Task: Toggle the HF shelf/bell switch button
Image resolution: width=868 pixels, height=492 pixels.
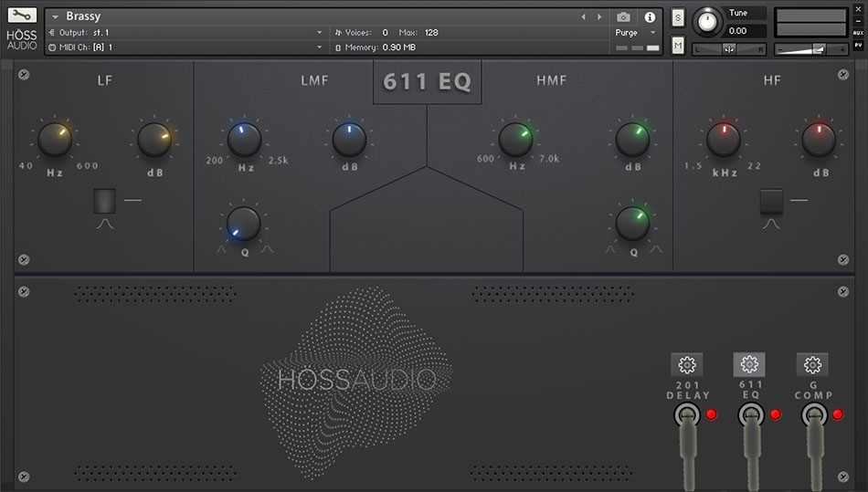Action: pyautogui.click(x=771, y=201)
